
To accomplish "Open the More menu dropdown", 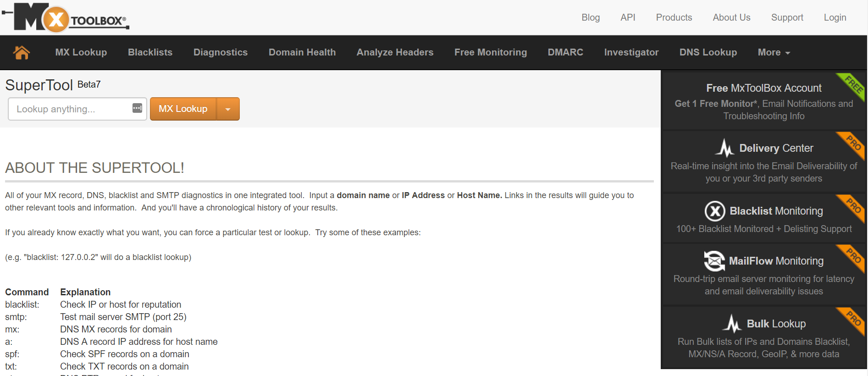I will [x=774, y=52].
